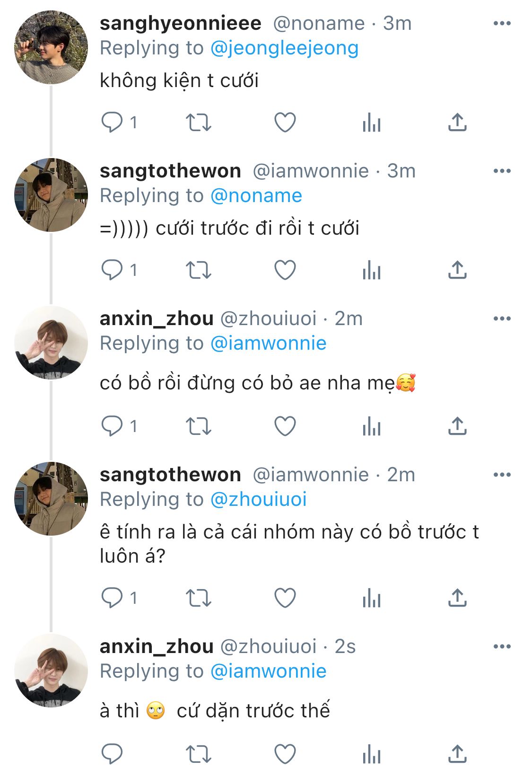View analytics for "có bồ rồi đừng" tweet
532x777 pixels.
(372, 426)
